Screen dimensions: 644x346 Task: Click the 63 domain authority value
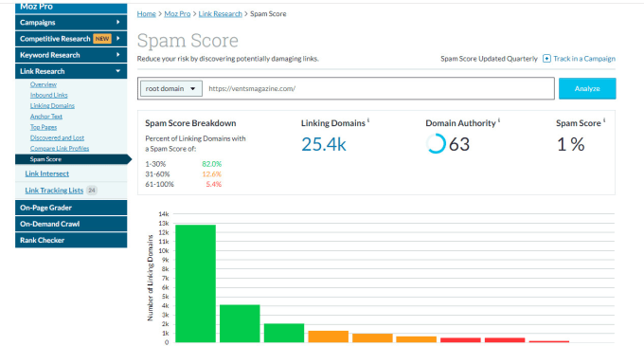pyautogui.click(x=459, y=144)
